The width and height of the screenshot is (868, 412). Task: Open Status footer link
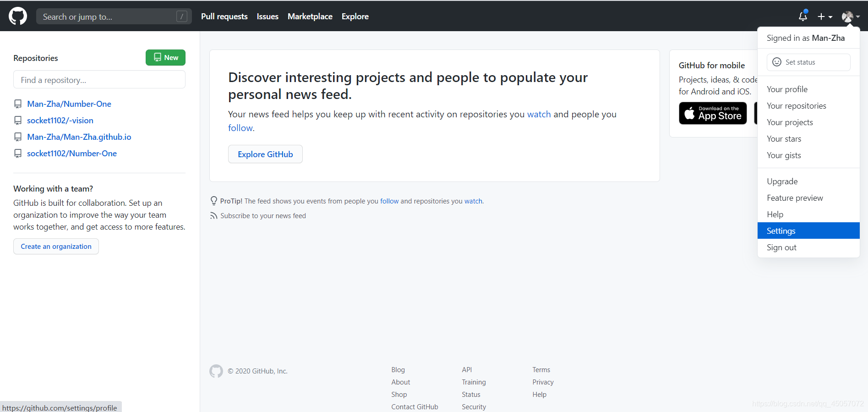pyautogui.click(x=471, y=394)
